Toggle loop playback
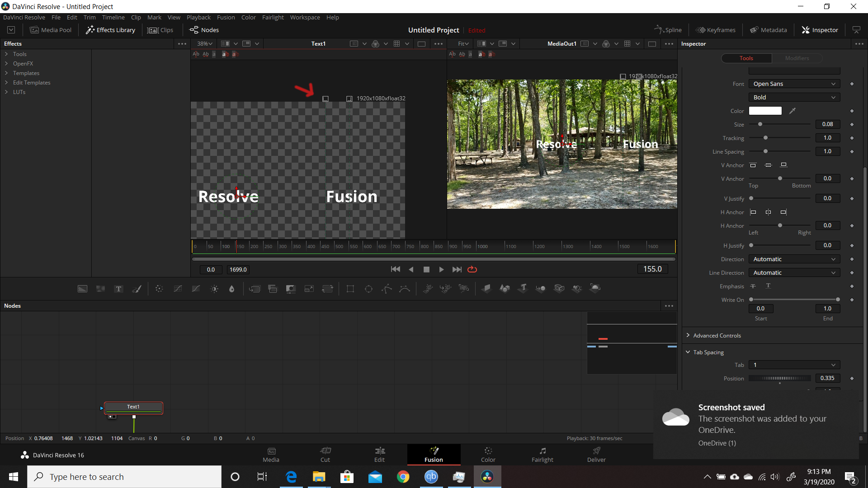This screenshot has height=488, width=868. (x=472, y=270)
